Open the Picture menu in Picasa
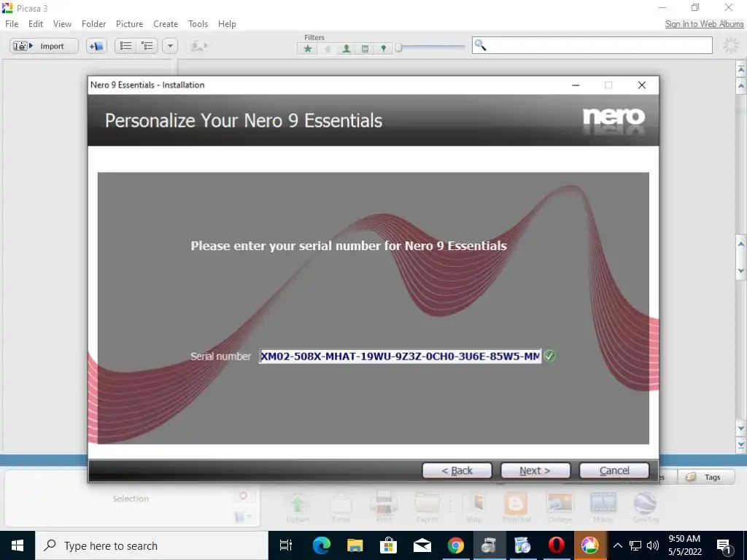 tap(129, 24)
